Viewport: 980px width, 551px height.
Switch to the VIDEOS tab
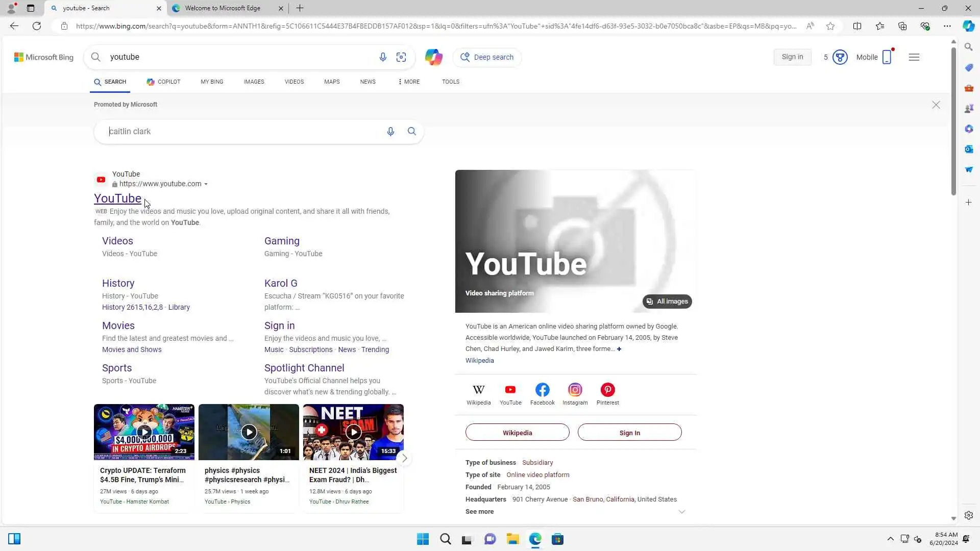(294, 82)
